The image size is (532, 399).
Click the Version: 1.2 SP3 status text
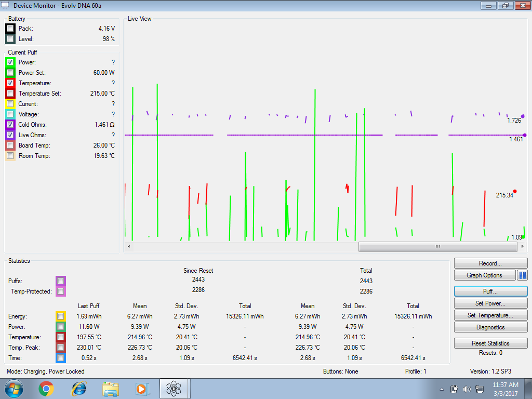point(490,371)
